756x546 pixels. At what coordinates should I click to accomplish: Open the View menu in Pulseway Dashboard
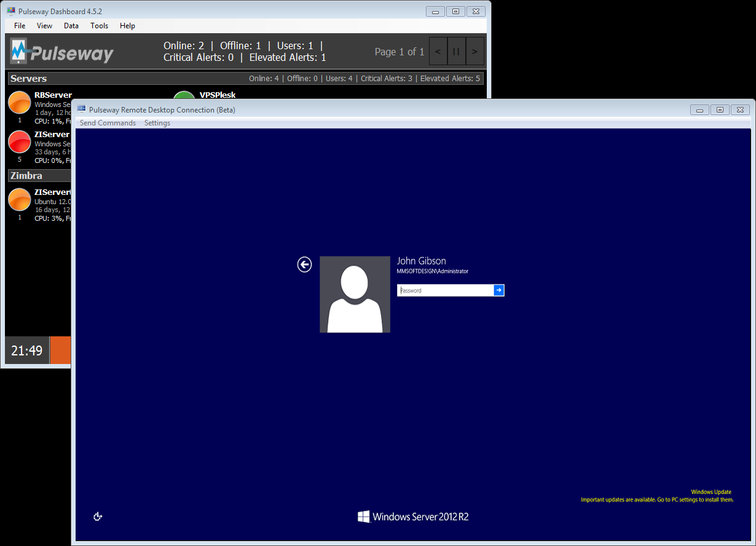pos(45,26)
